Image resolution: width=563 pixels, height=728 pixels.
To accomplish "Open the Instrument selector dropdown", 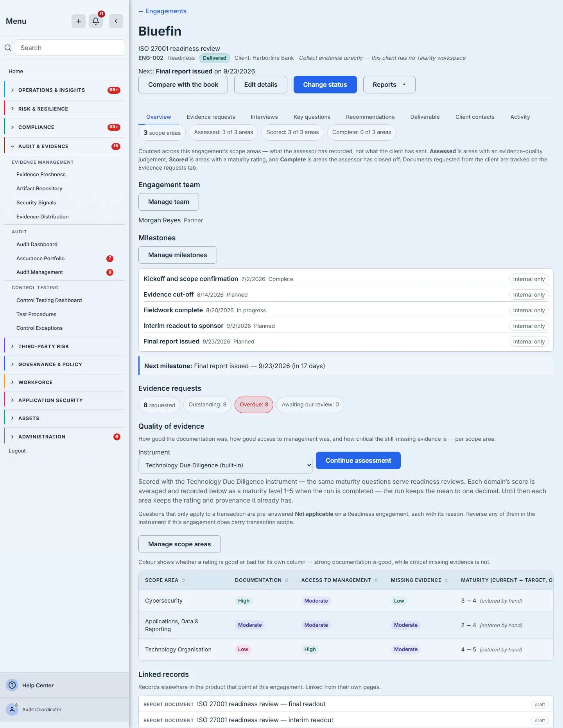I will coord(226,465).
